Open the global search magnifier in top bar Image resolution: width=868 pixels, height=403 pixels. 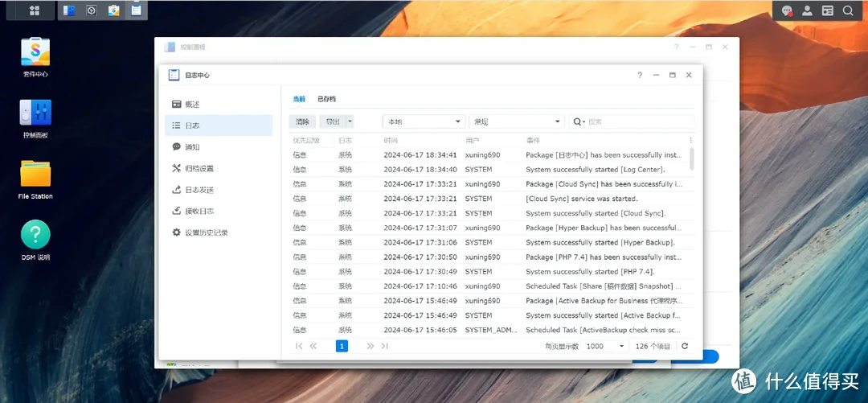848,11
